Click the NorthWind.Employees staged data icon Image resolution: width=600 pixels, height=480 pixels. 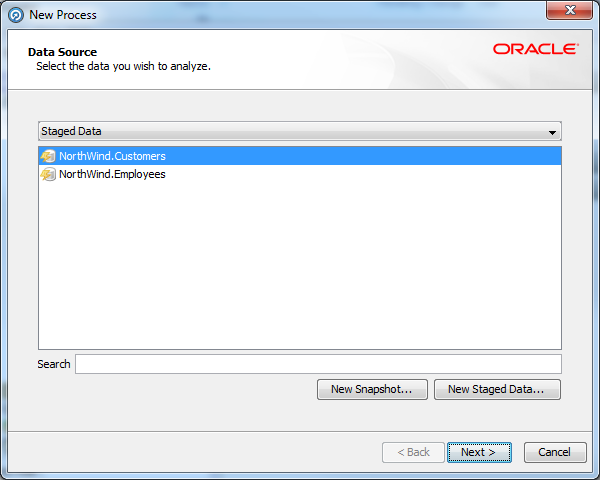(48, 175)
